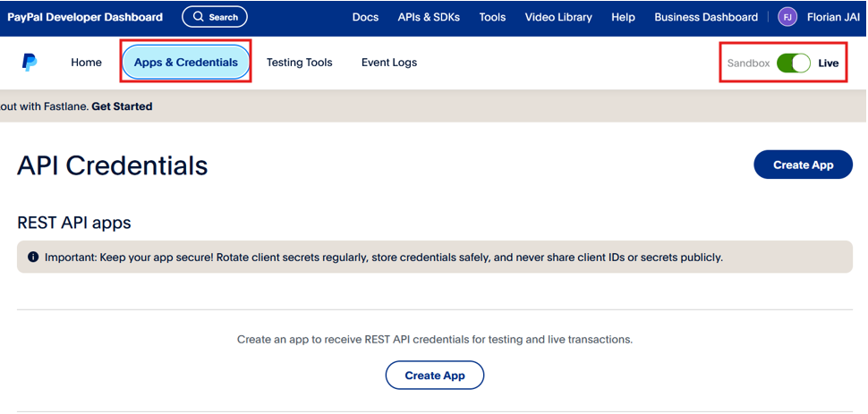The width and height of the screenshot is (868, 414).
Task: Go to the Home tab
Action: click(x=87, y=63)
